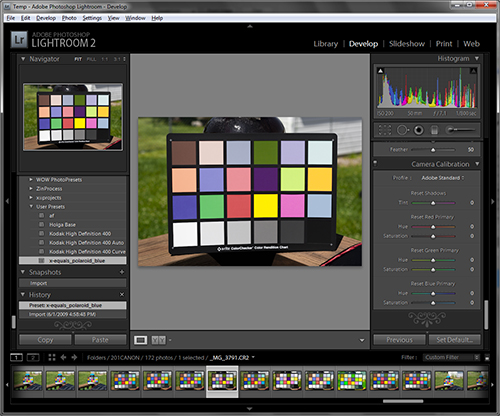Image resolution: width=500 pixels, height=416 pixels.
Task: Select the Red Eye Correction tool
Action: pyautogui.click(x=419, y=130)
